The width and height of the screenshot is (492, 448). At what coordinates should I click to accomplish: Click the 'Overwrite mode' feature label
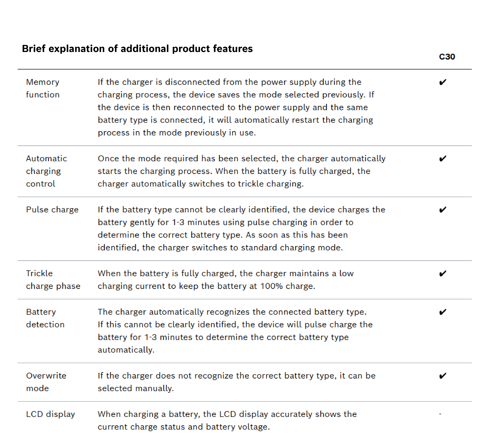tap(46, 382)
